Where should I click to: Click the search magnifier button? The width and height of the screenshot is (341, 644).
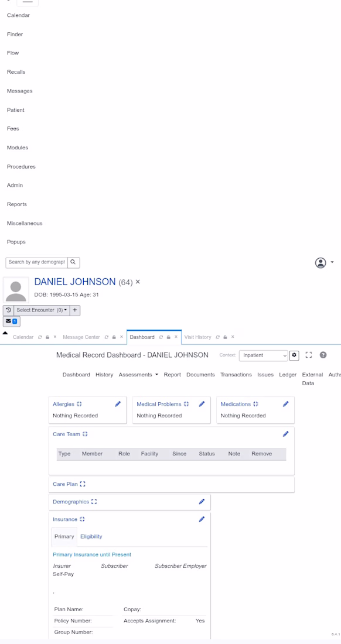pyautogui.click(x=74, y=262)
